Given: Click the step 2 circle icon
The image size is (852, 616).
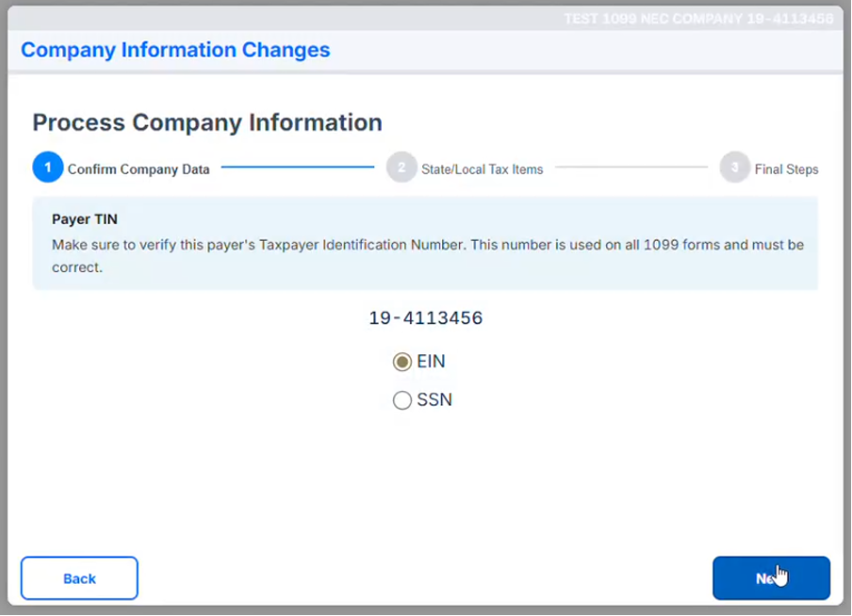Looking at the screenshot, I should (401, 169).
